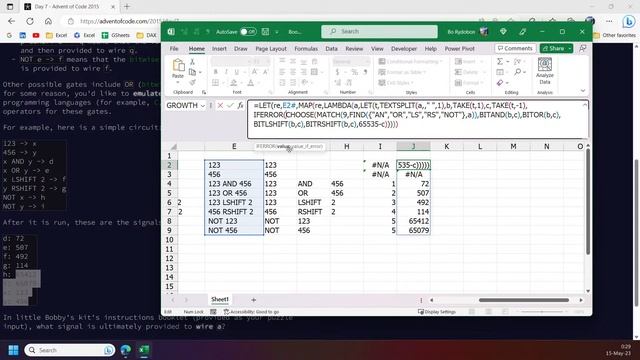The width and height of the screenshot is (640, 360).
Task: Open the Power Pivot ribbon tab
Action: [x=459, y=49]
